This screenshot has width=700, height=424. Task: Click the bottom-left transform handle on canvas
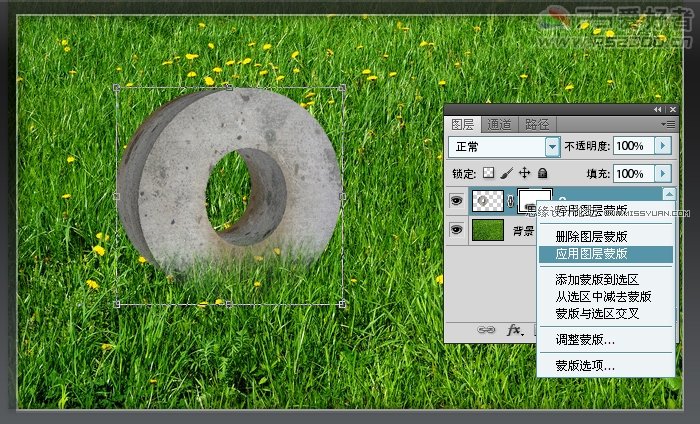pos(117,304)
